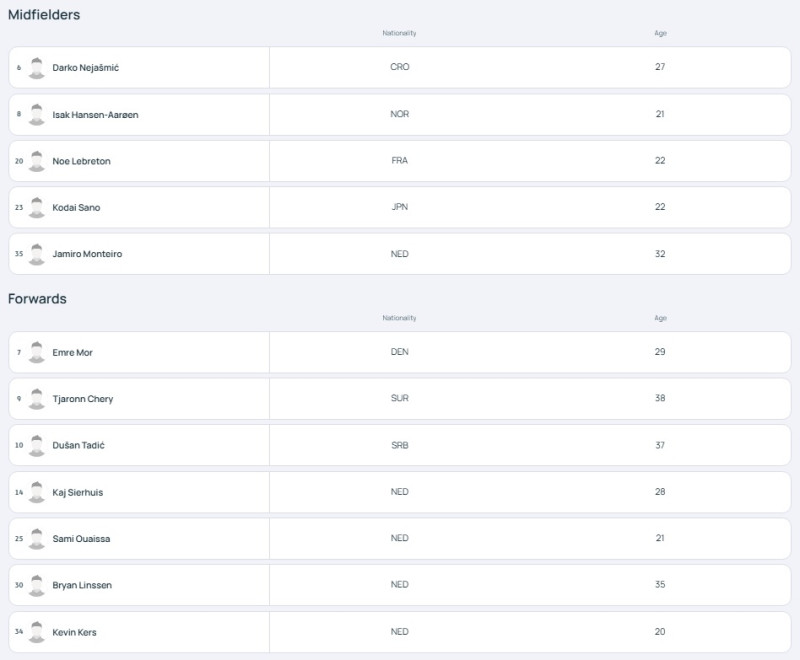This screenshot has height=660, width=800.
Task: Click Kevin Kers' player avatar
Action: click(x=36, y=632)
